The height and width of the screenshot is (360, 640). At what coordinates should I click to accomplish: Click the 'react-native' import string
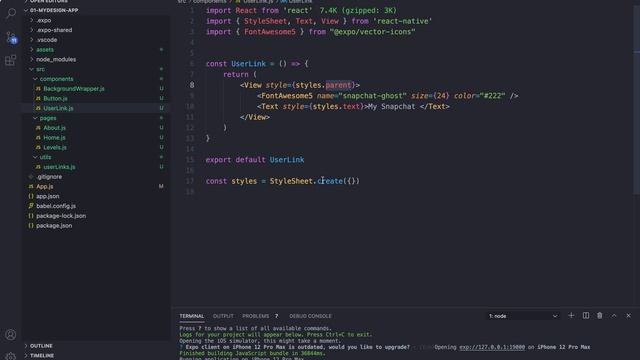(x=402, y=21)
